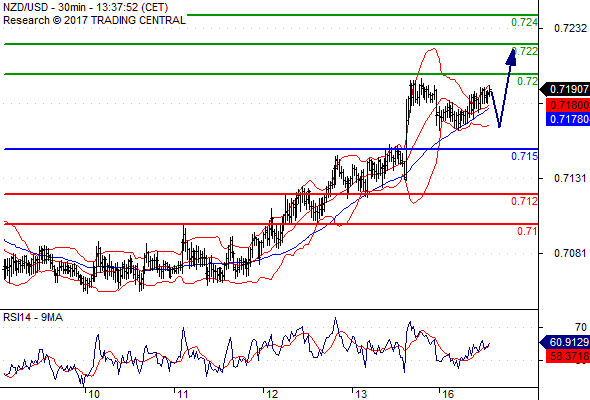
Task: Click the red 0.71800 price tag
Action: (x=568, y=105)
